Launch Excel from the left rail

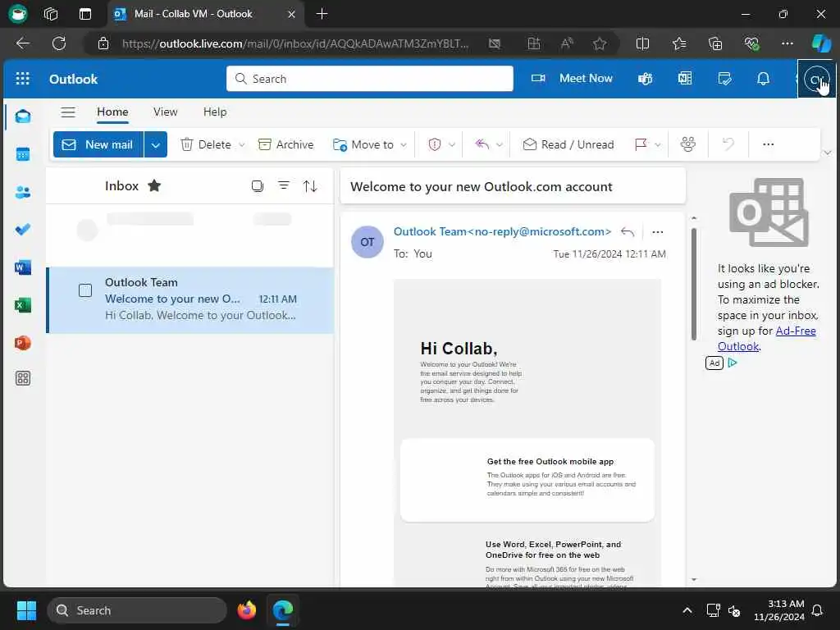(23, 305)
